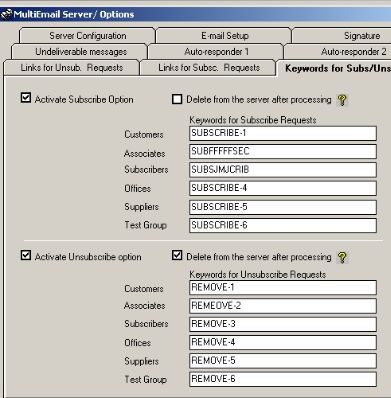This screenshot has height=398, width=391.
Task: Click the REMEOVE-2 Associates keyword field
Action: (283, 306)
